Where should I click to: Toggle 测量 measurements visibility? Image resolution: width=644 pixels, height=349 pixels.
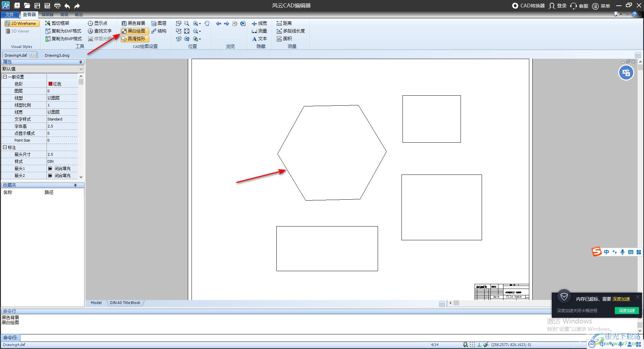259,31
